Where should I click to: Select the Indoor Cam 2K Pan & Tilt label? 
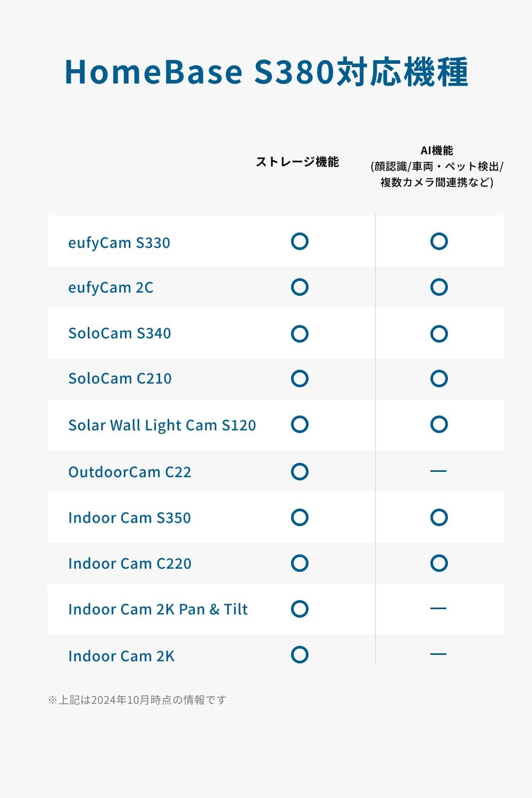pos(158,609)
